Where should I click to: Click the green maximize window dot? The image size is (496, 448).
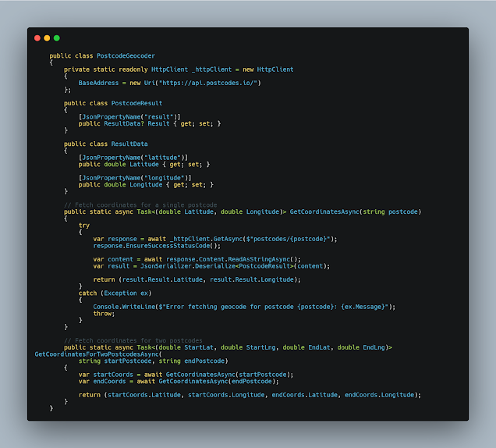click(x=57, y=38)
